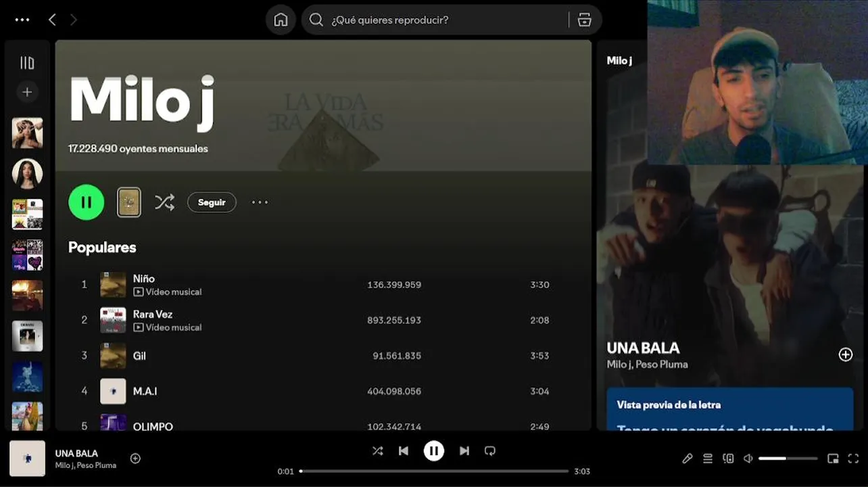Image resolution: width=868 pixels, height=487 pixels.
Task: Open the lyrics microphone icon
Action: pos(688,459)
